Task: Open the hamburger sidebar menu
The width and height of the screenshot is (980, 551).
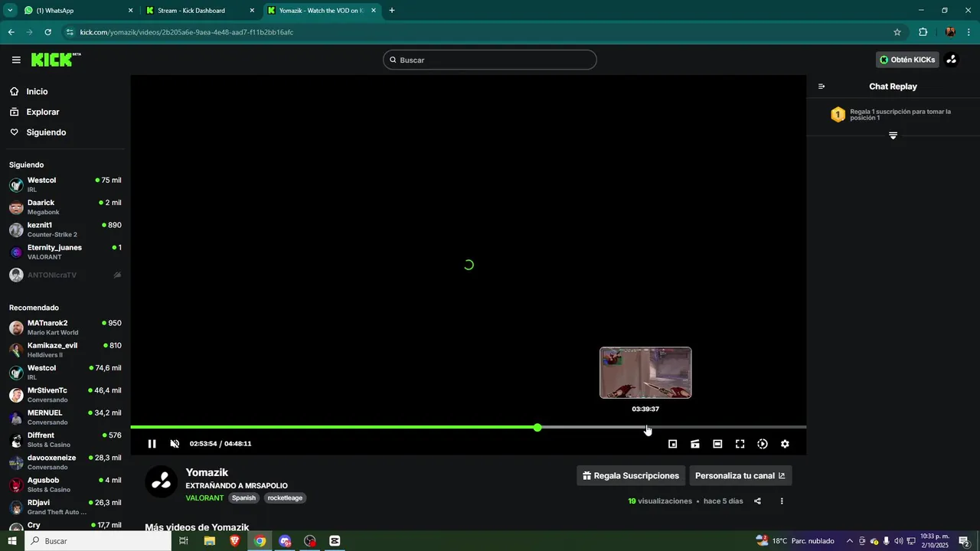Action: [16, 60]
